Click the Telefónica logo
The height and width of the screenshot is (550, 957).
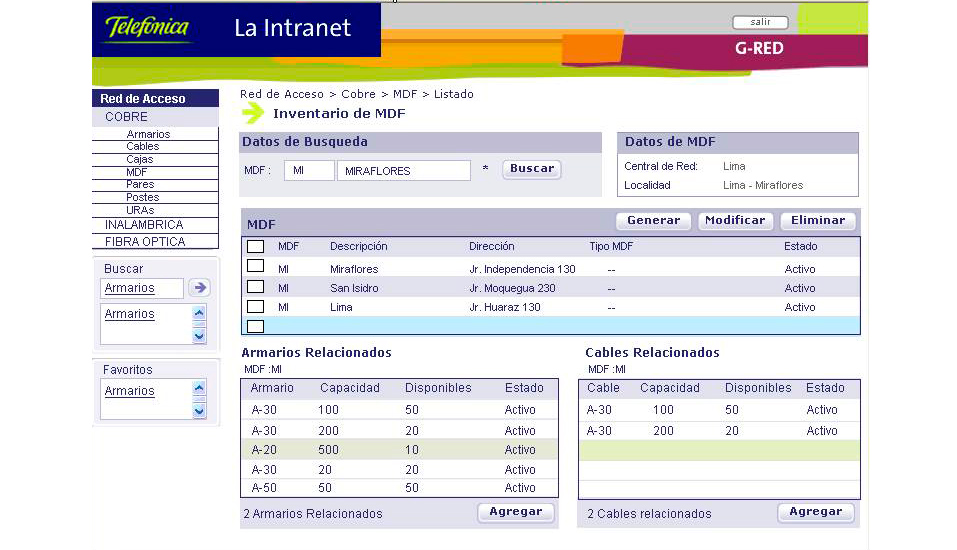[147, 29]
